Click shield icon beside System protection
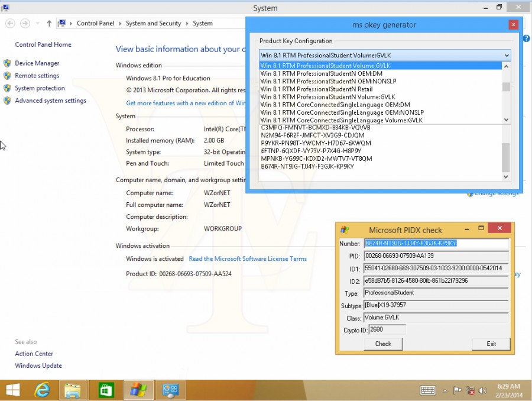The image size is (532, 401). coord(7,88)
